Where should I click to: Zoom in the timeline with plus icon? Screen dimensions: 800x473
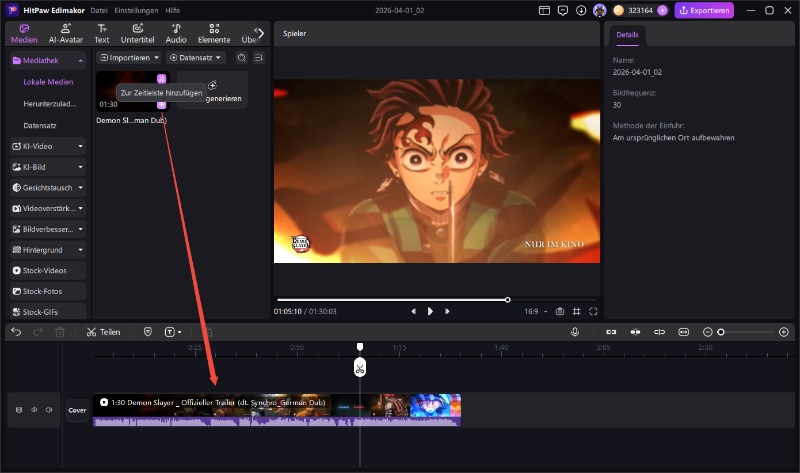tap(784, 332)
